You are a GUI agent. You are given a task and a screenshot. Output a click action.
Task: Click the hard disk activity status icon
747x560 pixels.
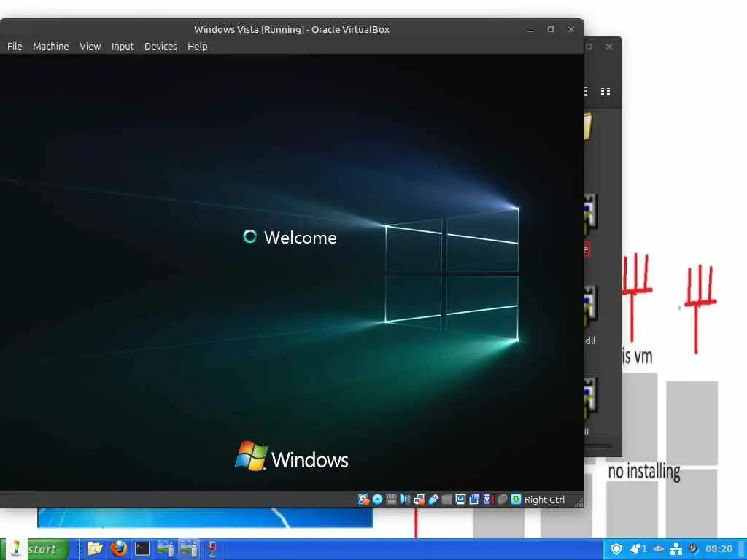pos(363,499)
